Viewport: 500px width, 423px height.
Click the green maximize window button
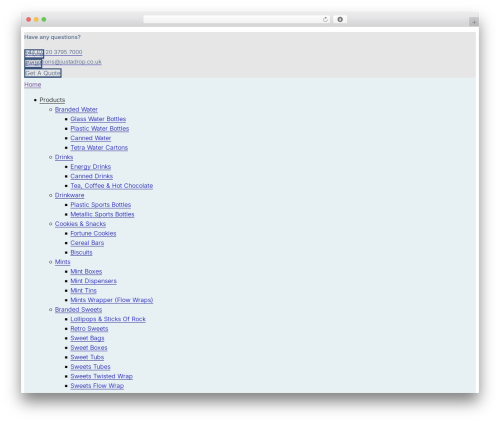point(44,20)
